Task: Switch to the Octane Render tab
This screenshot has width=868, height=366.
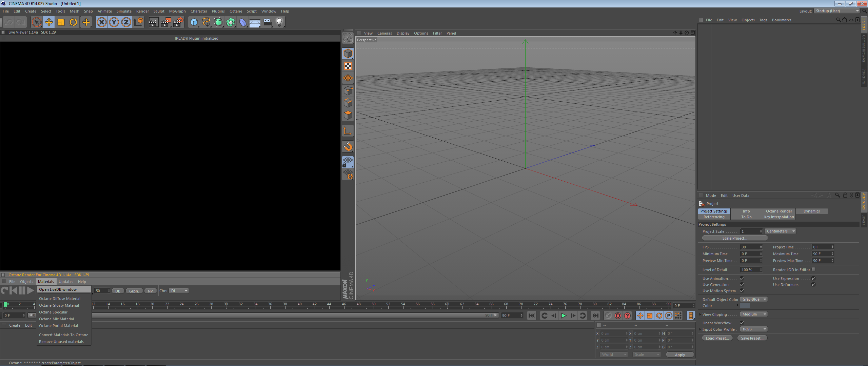Action: click(x=779, y=211)
